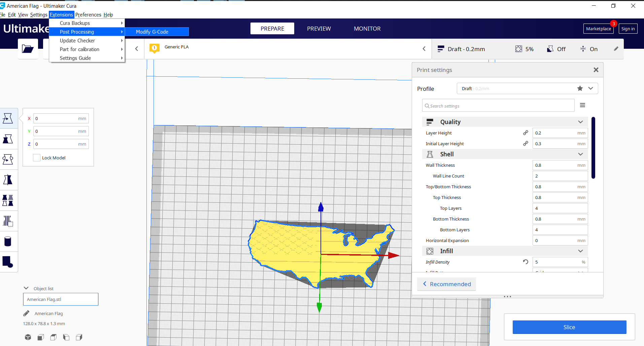The width and height of the screenshot is (644, 346).
Task: Toggle the Lock Model checkbox
Action: 37,158
